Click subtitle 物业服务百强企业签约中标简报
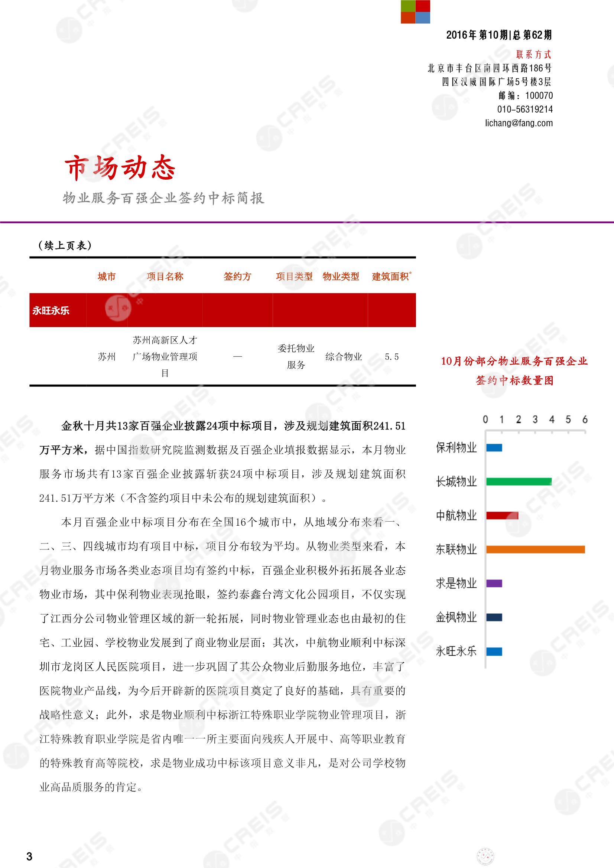Screen dimensions: 614x868 click(x=163, y=198)
